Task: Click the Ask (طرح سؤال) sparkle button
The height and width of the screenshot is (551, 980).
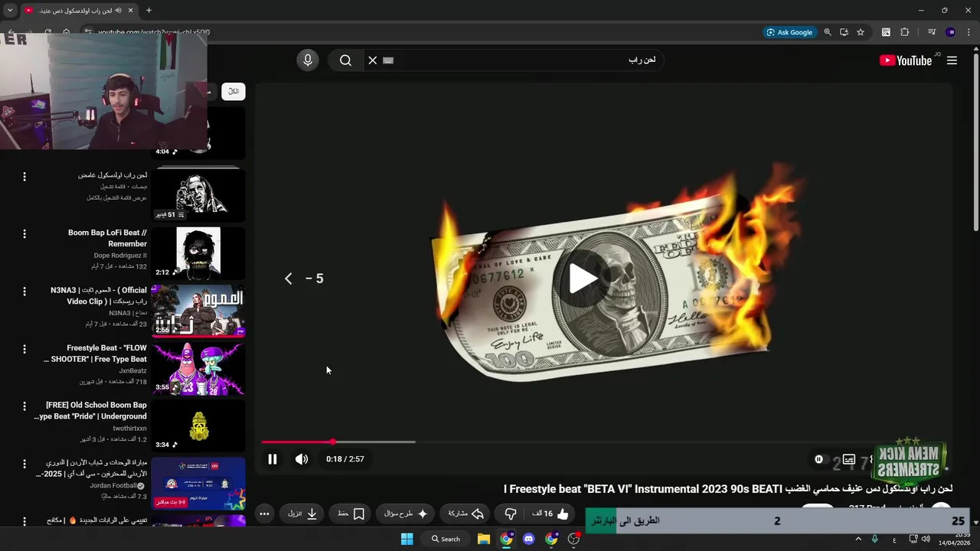Action: click(406, 514)
